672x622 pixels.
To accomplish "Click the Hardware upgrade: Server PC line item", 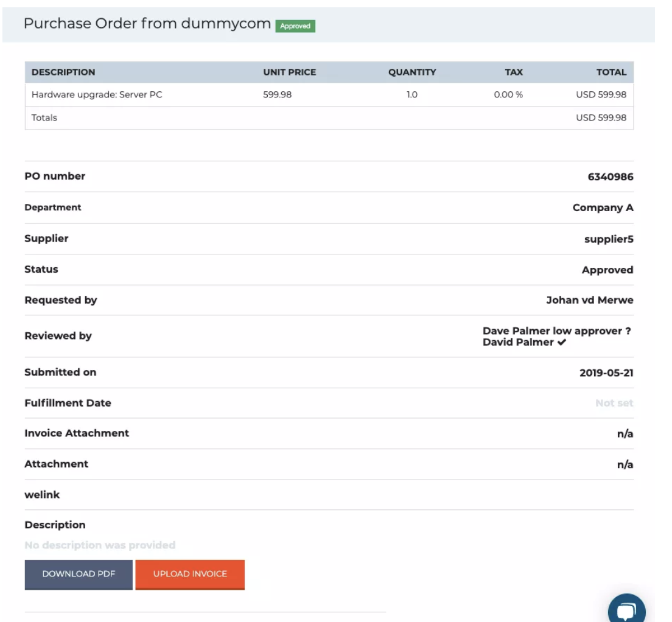I will click(x=97, y=95).
